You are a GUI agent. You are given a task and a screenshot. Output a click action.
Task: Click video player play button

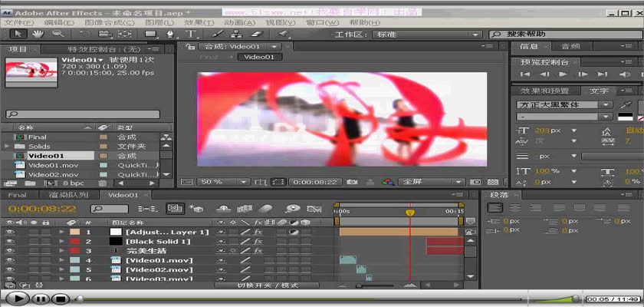[x=16, y=299]
